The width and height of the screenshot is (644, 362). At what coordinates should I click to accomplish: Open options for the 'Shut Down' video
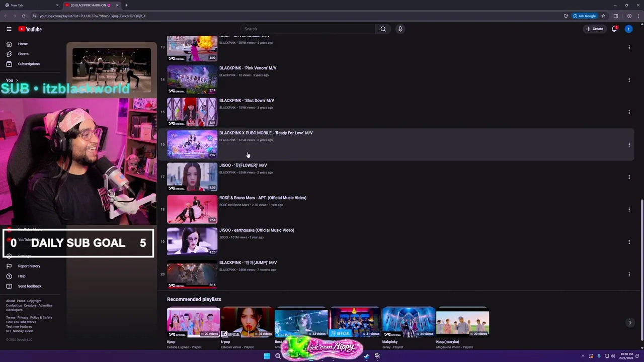pyautogui.click(x=629, y=112)
